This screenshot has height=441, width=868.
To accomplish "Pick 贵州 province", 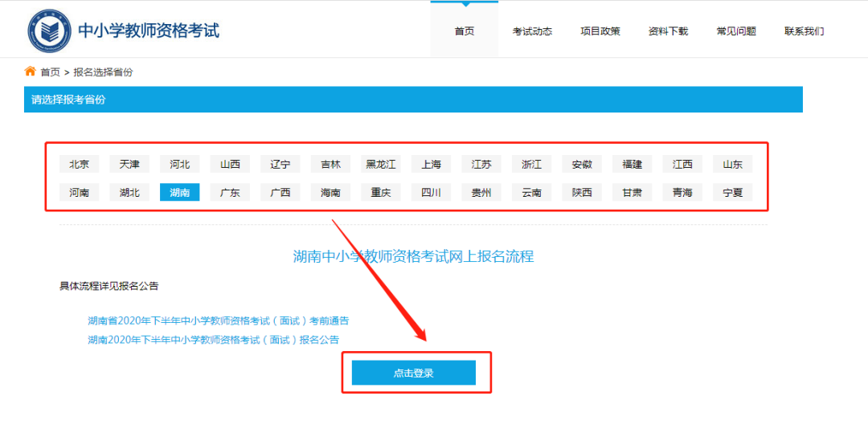I will (x=481, y=193).
